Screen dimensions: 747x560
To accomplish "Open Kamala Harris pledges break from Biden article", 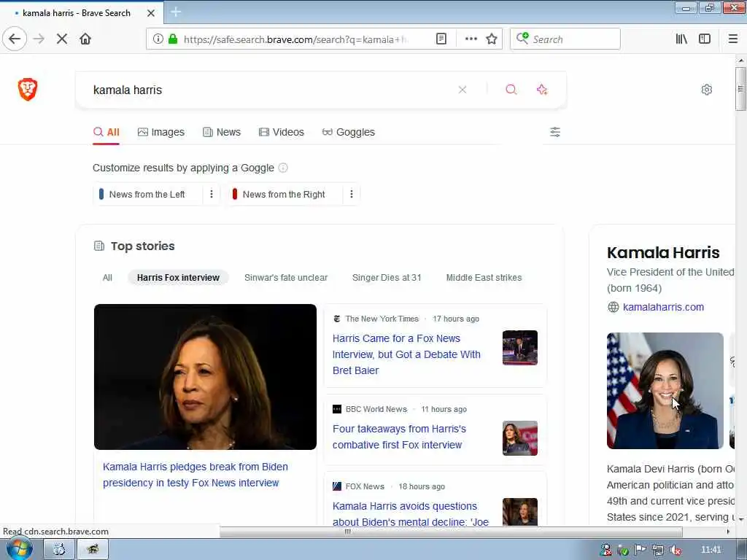I will coord(196,475).
